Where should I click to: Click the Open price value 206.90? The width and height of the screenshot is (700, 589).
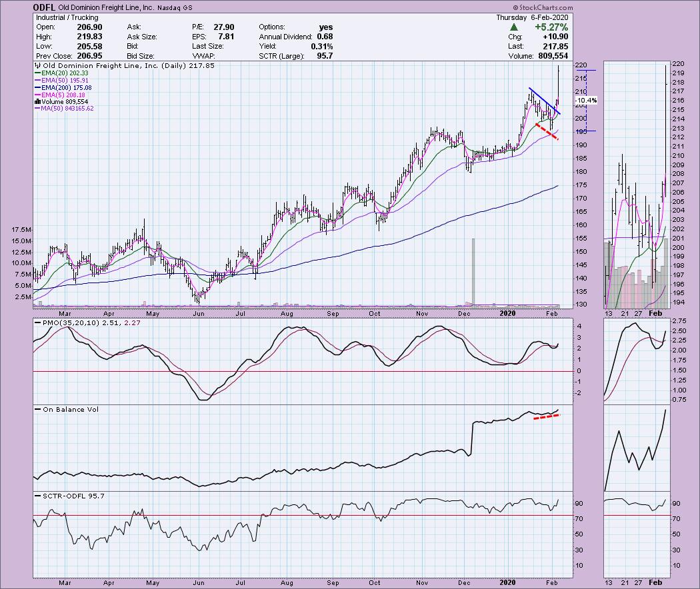89,27
